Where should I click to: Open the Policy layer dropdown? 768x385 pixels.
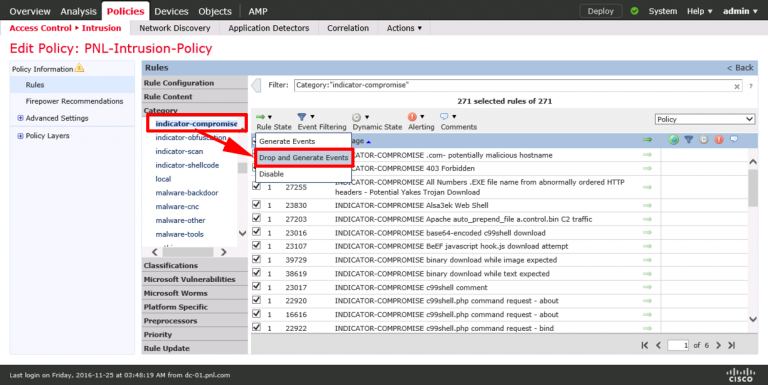click(x=705, y=119)
